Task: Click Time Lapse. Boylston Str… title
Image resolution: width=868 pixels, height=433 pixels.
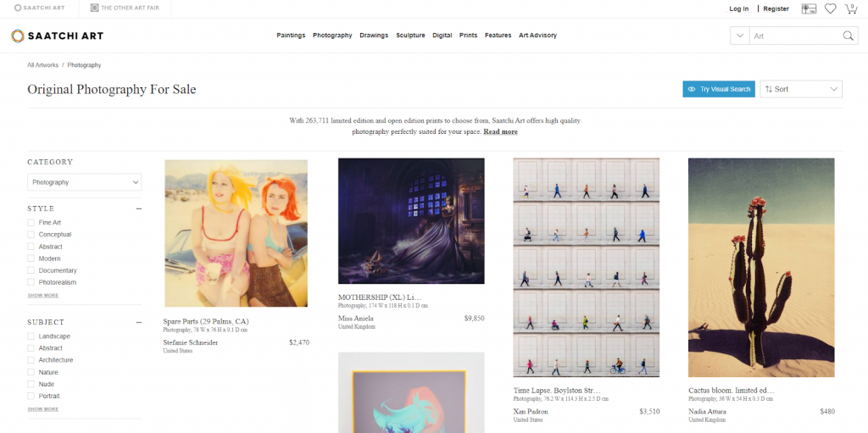Action: (557, 391)
